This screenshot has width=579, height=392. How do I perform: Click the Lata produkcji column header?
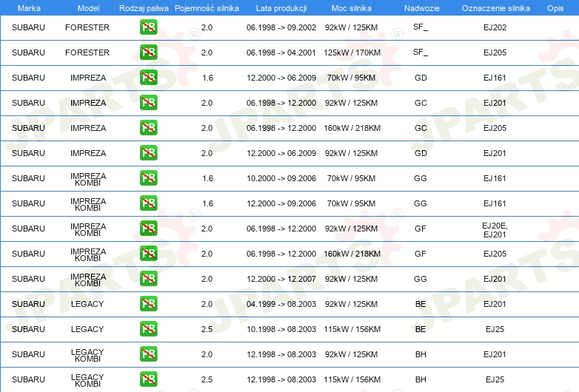point(281,8)
